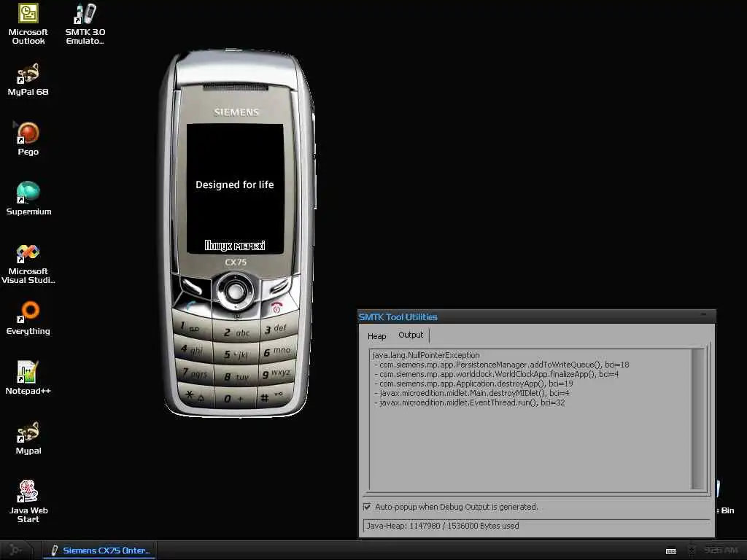Launch the SMTK 3.0 Emulator shortcut

click(x=85, y=24)
